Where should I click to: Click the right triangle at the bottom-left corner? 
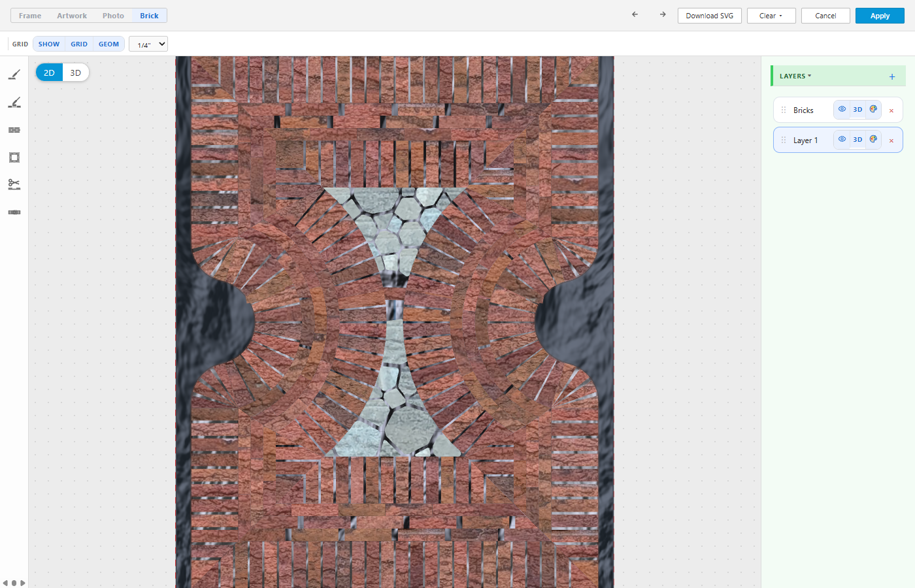[23, 583]
